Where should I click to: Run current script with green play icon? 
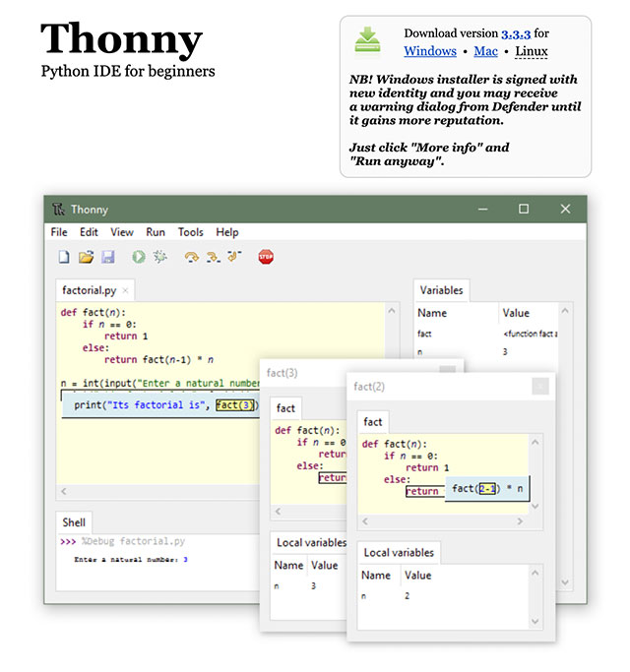(x=138, y=257)
